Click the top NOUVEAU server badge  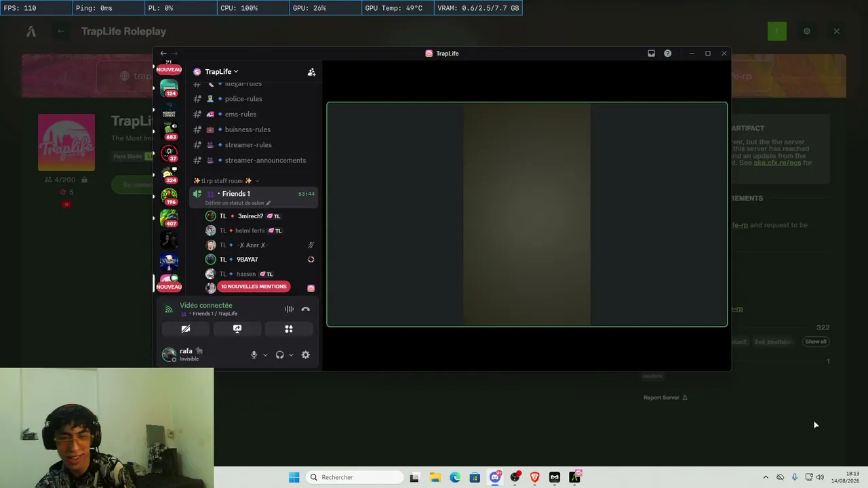point(169,70)
